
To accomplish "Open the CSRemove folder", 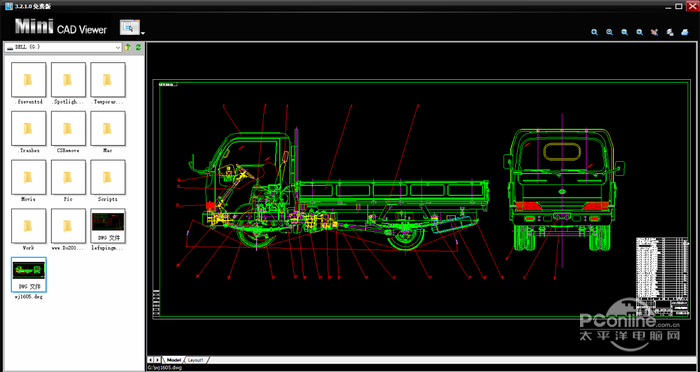I will 68,132.
